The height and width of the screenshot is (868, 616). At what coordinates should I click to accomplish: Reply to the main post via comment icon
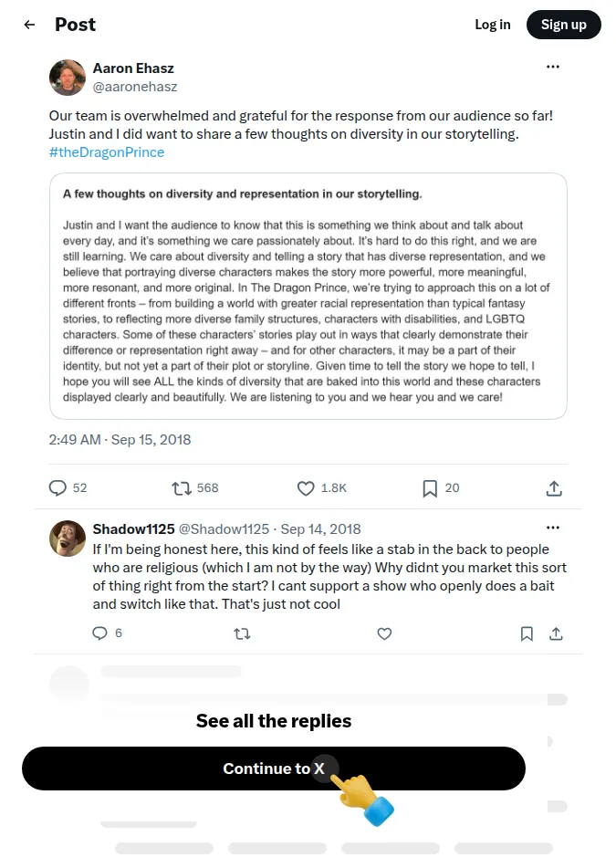pos(57,487)
